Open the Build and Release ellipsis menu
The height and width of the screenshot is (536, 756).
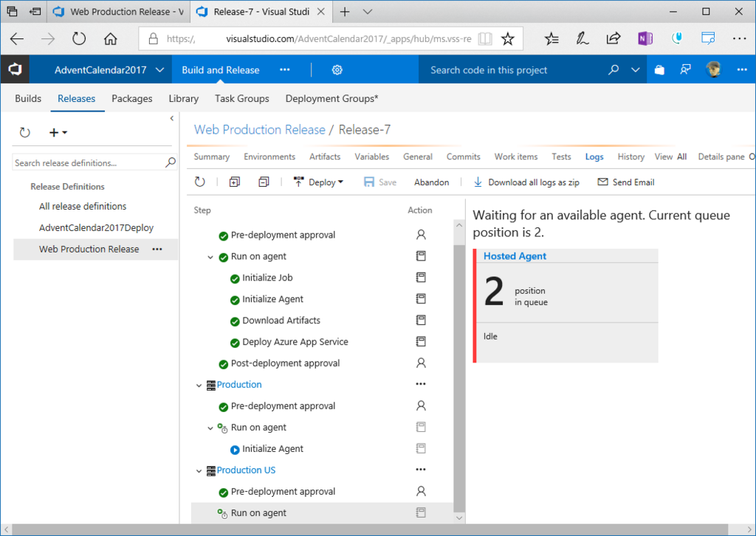click(x=285, y=70)
